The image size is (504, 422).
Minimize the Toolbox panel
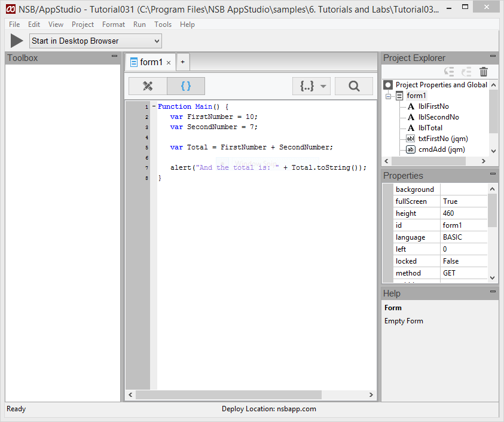click(114, 56)
